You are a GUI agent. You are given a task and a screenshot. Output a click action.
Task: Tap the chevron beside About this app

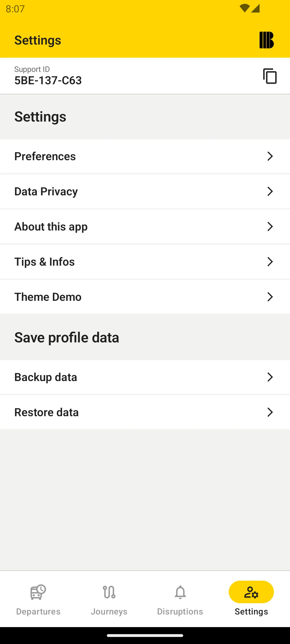coord(270,226)
